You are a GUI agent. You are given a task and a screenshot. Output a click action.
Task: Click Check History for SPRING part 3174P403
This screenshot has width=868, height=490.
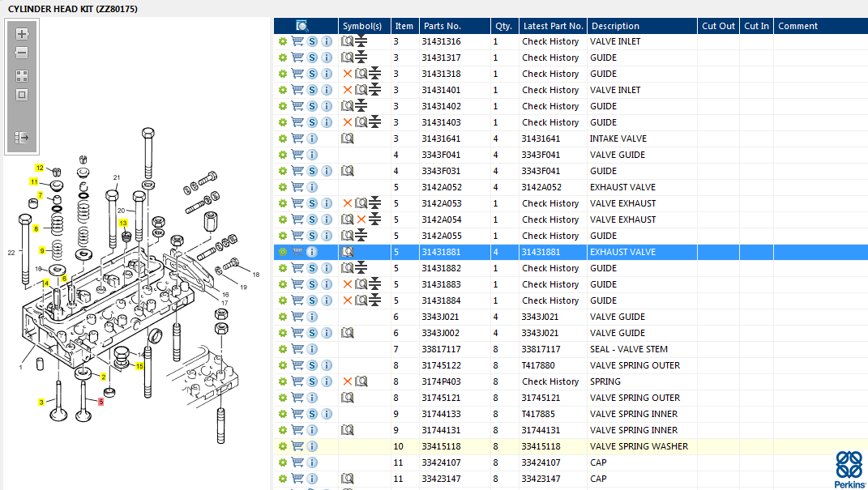[x=550, y=381]
